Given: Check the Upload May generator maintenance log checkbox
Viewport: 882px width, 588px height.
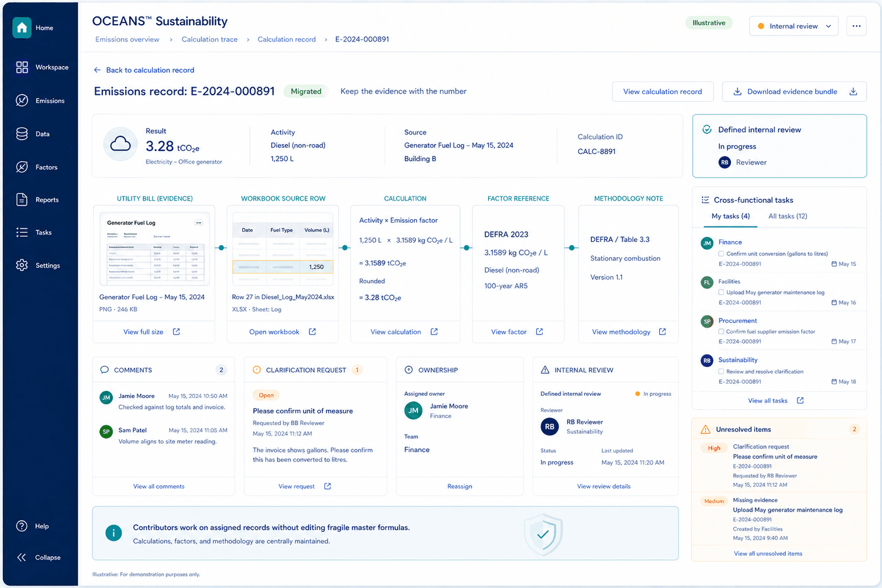Looking at the screenshot, I should pyautogui.click(x=721, y=292).
